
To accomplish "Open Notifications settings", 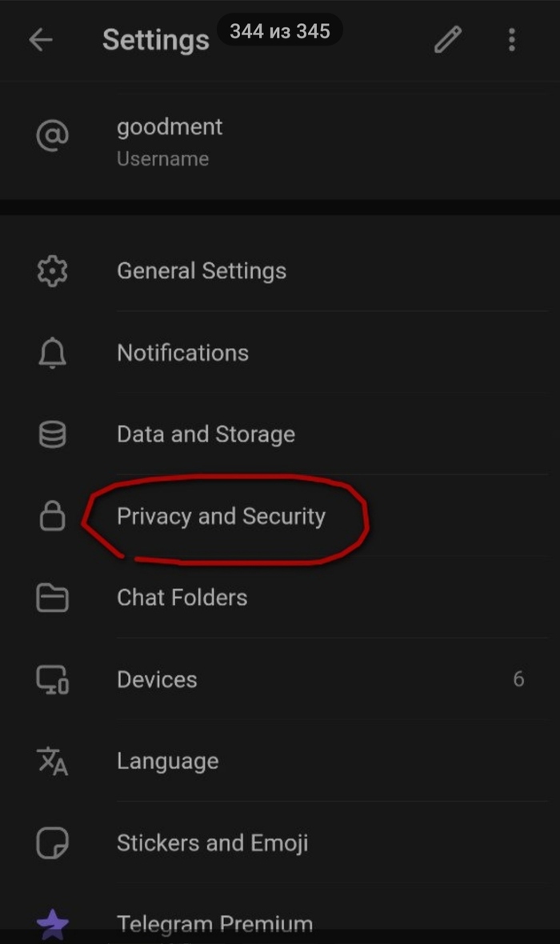I will pos(182,353).
